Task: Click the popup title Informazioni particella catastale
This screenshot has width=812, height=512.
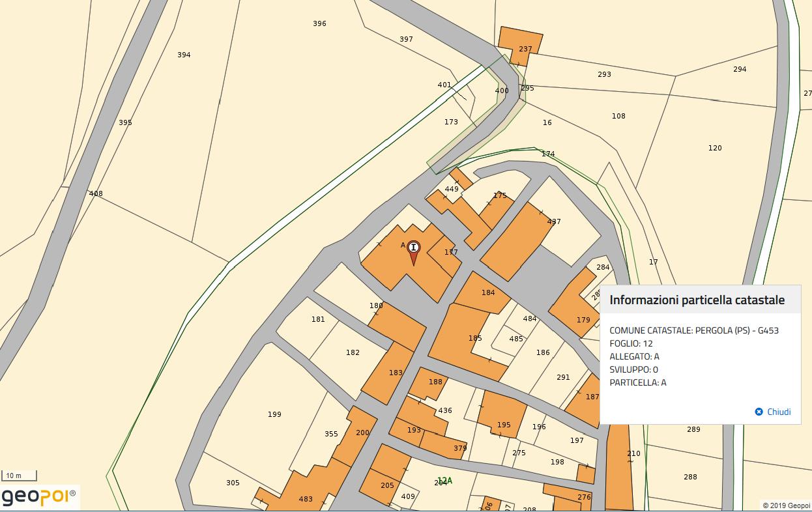Action: click(697, 300)
